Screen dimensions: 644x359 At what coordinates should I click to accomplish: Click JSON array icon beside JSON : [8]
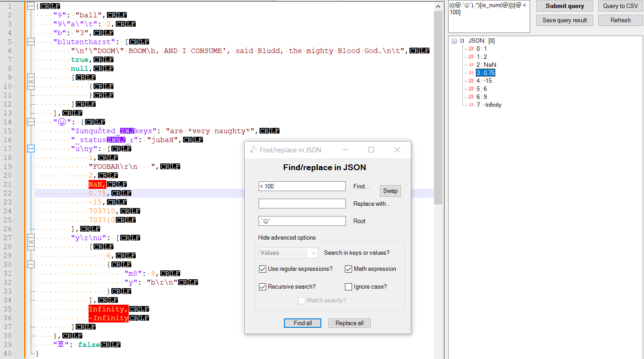tap(462, 41)
